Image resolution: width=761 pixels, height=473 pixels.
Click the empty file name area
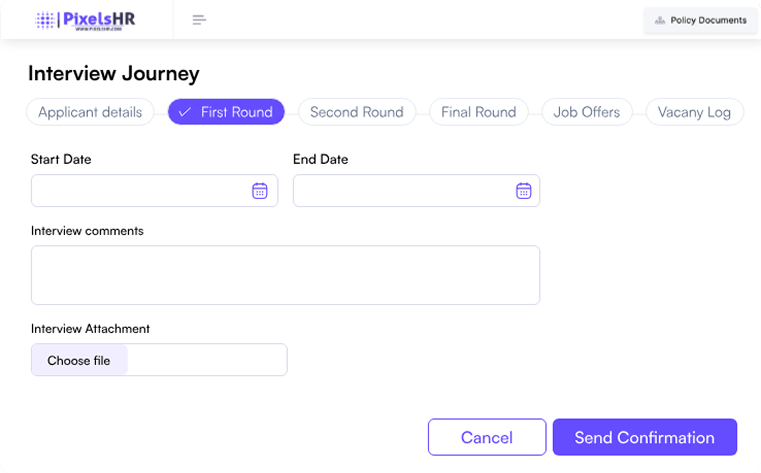[206, 360]
